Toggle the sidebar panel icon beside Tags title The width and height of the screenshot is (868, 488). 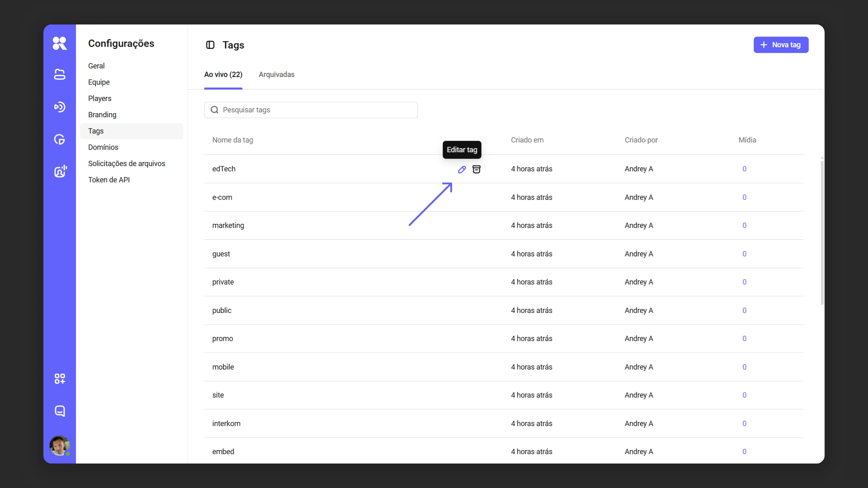click(x=210, y=45)
